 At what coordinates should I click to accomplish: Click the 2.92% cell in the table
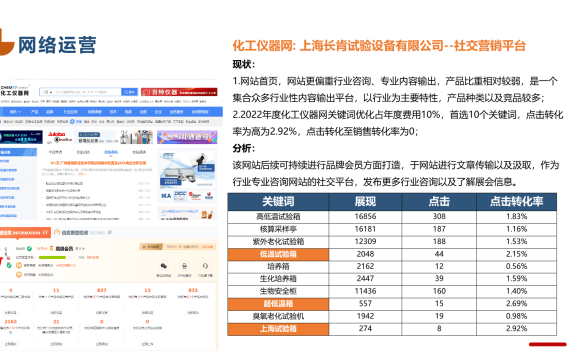516,329
